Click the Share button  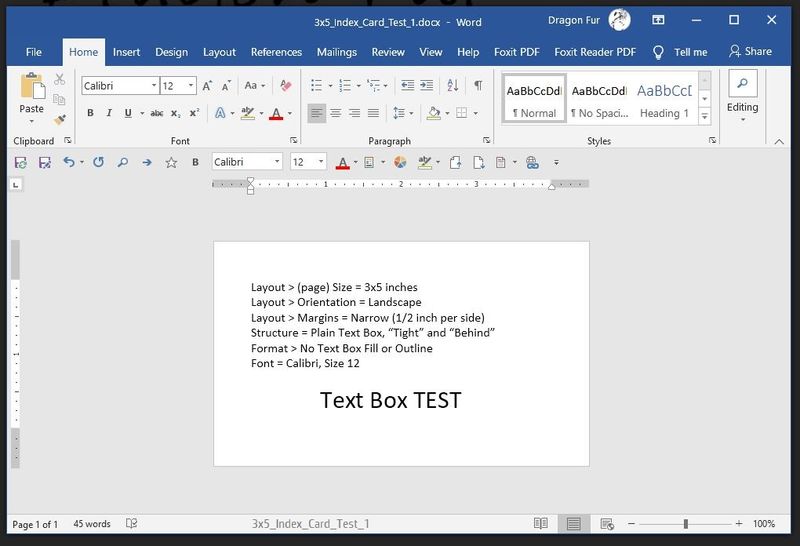[x=750, y=52]
